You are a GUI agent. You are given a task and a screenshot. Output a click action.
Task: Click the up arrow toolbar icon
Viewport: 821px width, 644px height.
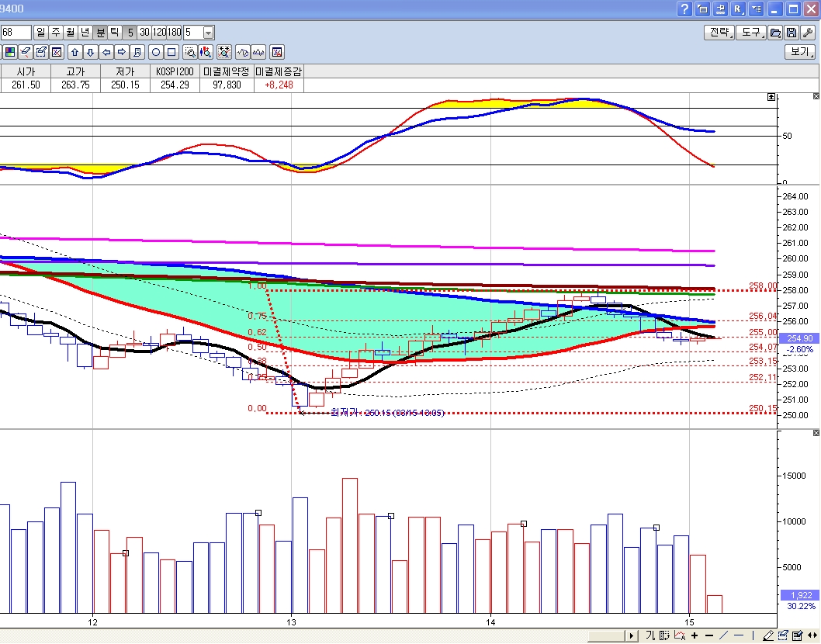[74, 52]
